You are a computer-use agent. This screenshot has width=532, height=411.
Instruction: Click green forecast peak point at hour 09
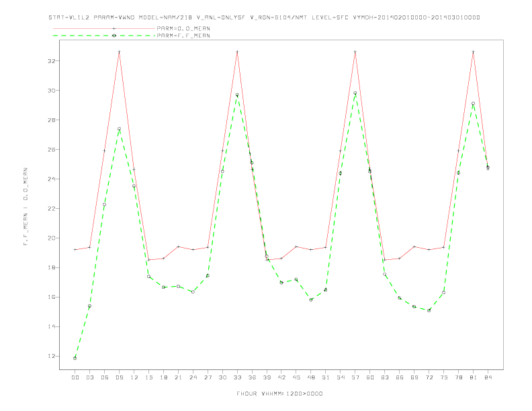pyautogui.click(x=119, y=129)
